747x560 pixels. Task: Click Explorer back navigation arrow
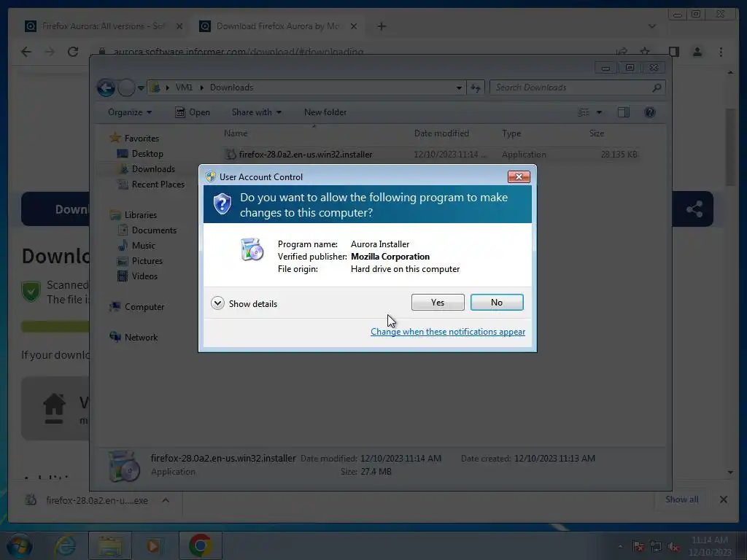106,87
